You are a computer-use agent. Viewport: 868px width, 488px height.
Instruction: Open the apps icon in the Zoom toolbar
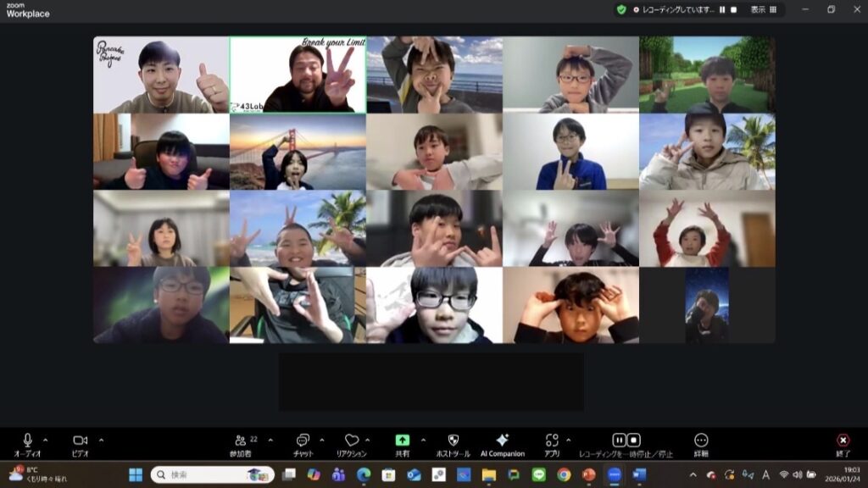(552, 440)
